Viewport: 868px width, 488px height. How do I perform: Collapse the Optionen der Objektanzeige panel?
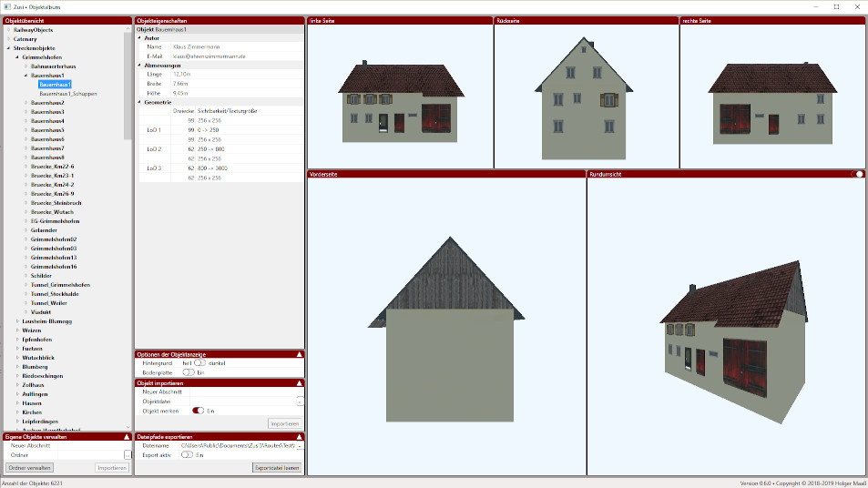tap(299, 353)
